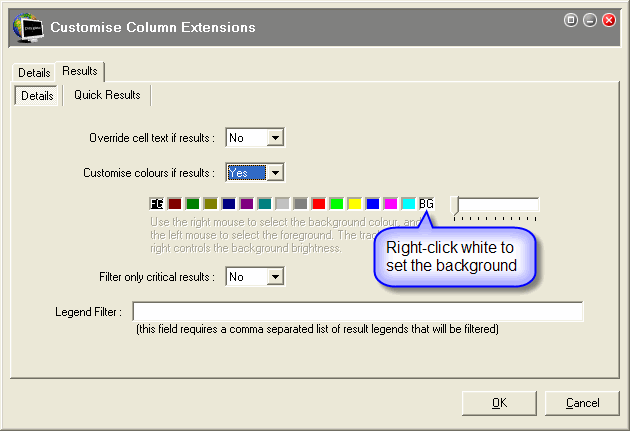Click the 'Filter only critical results :' label
630x431 pixels.
(x=157, y=277)
